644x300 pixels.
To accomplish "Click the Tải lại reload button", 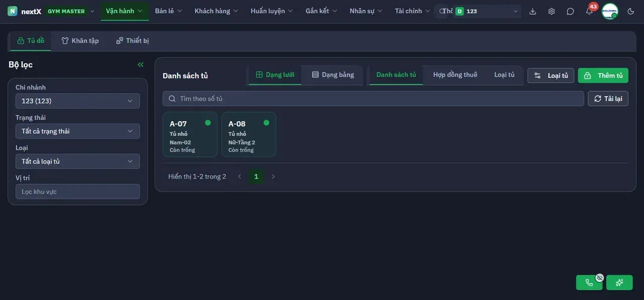I will click(608, 99).
